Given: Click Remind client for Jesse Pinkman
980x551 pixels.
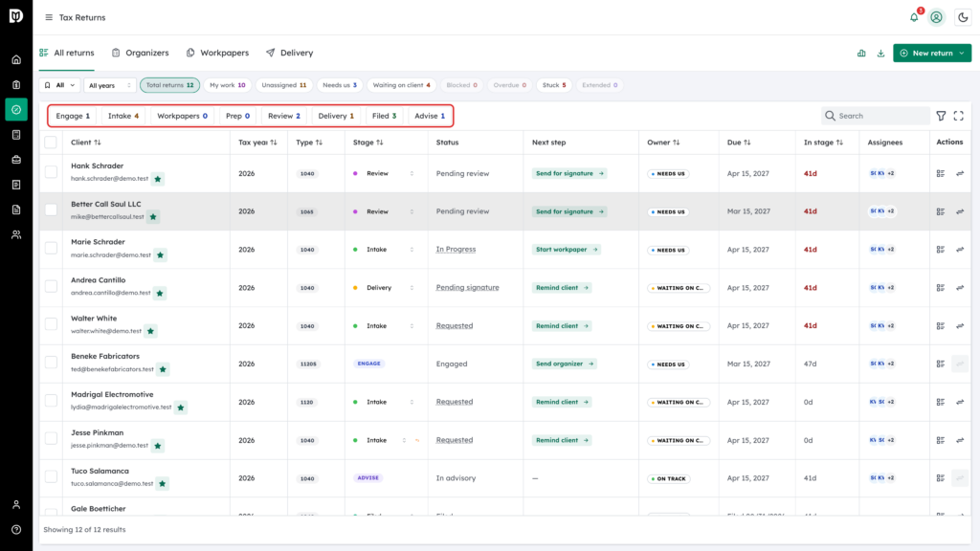Looking at the screenshot, I should point(562,440).
